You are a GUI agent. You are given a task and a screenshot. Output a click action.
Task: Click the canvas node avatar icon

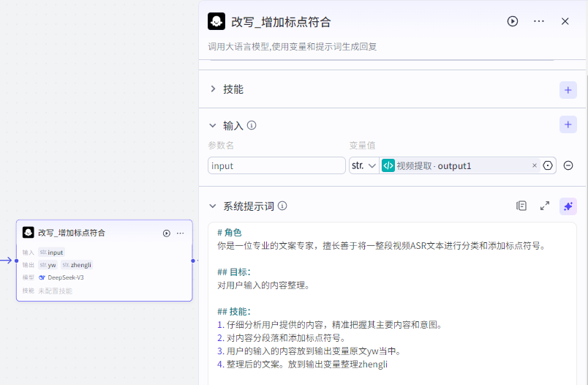point(28,232)
